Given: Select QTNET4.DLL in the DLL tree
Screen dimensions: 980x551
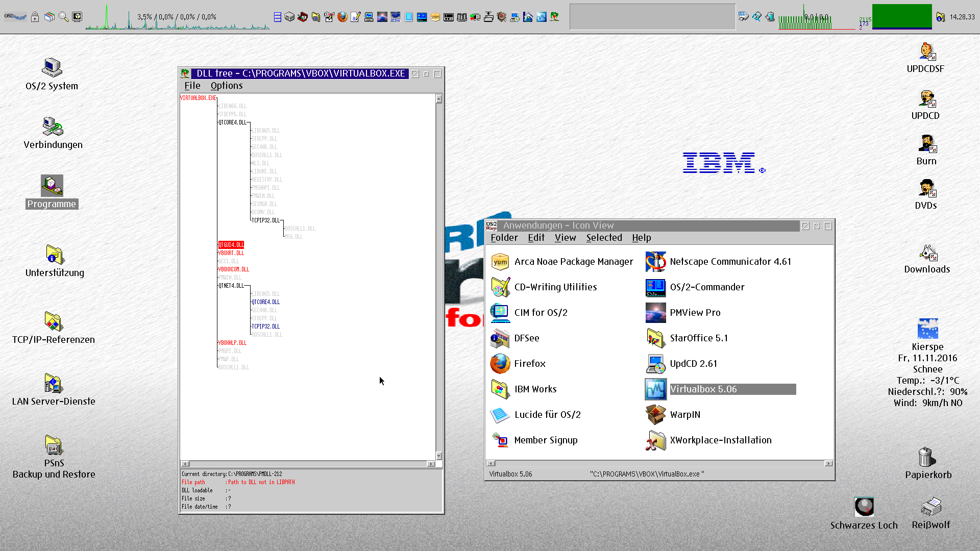Looking at the screenshot, I should tap(231, 286).
